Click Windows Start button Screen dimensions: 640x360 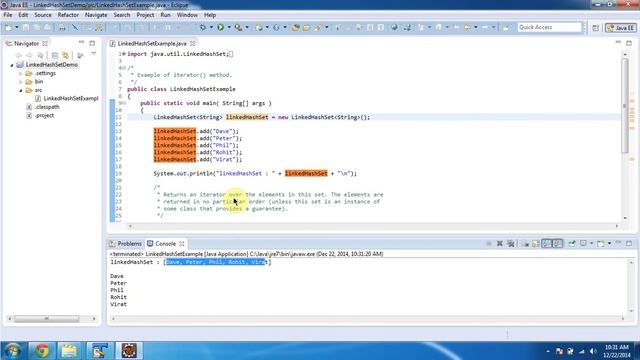tap(13, 351)
